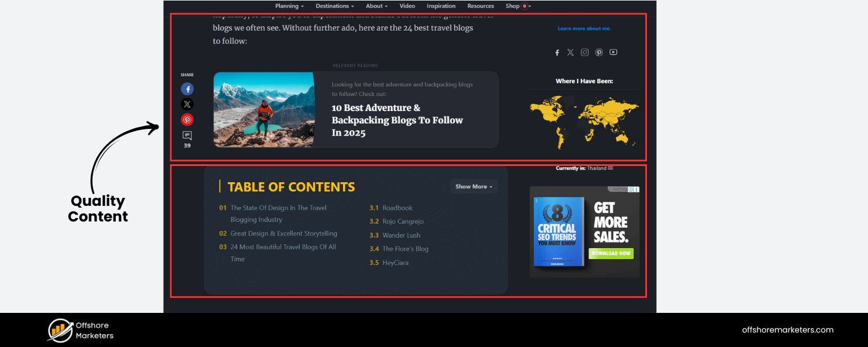Open the 10 Best Adventure Blogs article card

[x=396, y=120]
